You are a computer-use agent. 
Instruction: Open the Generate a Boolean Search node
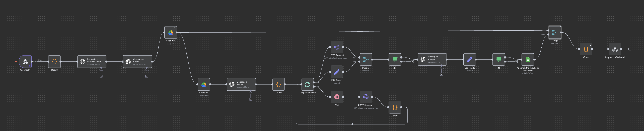(x=92, y=62)
